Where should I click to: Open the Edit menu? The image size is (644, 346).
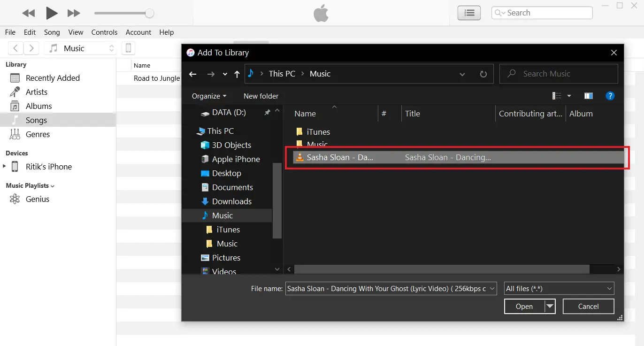tap(30, 32)
